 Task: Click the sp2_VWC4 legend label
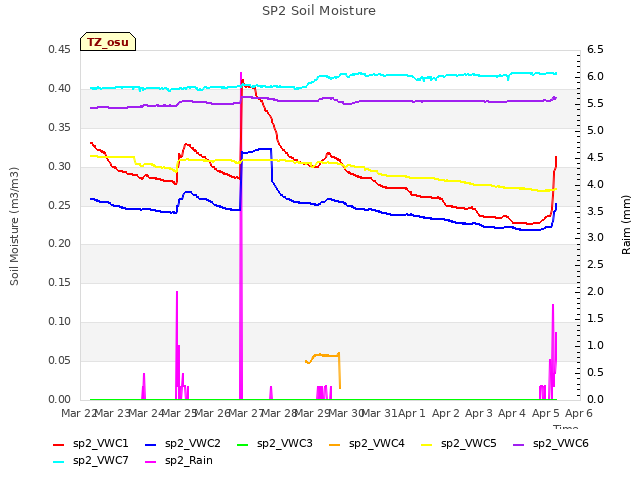377,443
